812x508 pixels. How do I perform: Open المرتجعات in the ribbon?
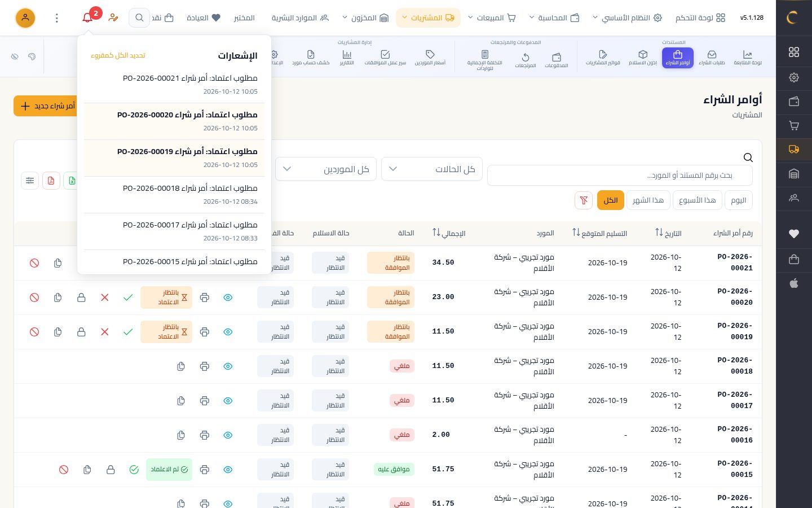pos(526,60)
